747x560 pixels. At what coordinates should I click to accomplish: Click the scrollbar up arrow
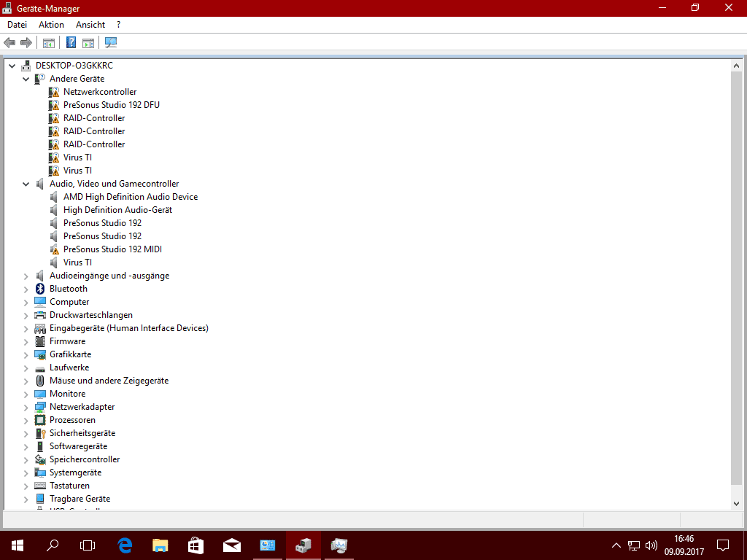click(x=737, y=66)
